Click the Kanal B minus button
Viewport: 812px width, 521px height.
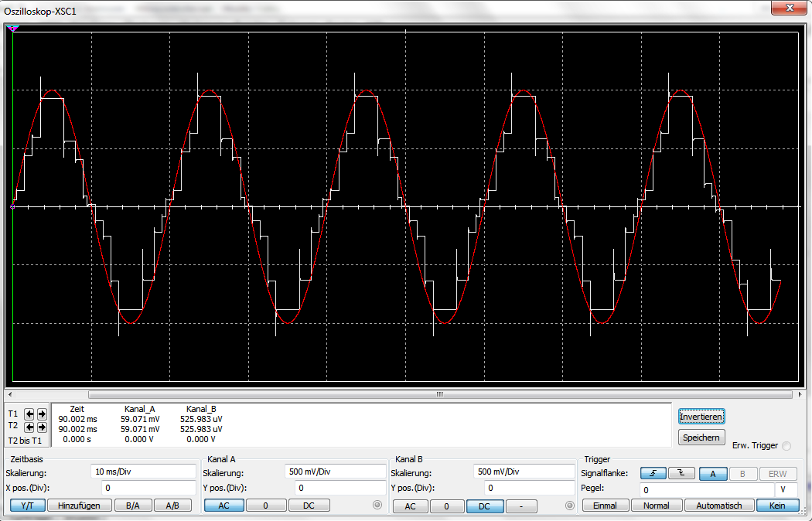[521, 506]
